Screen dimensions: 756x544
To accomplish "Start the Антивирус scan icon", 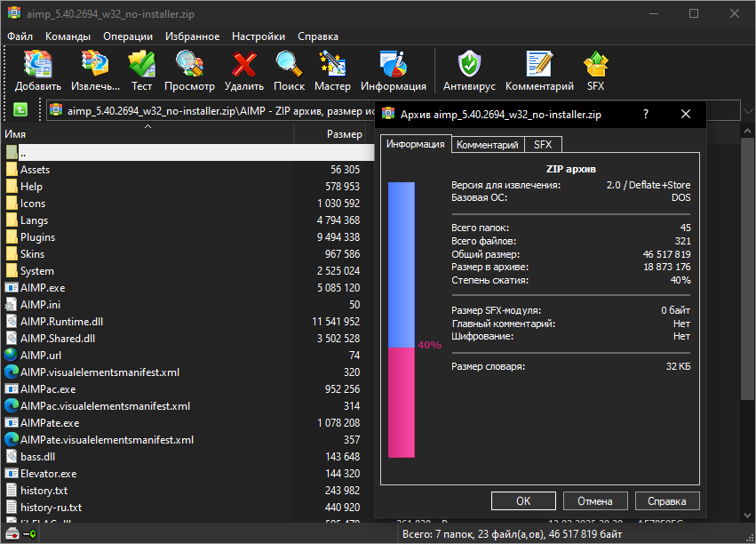I will click(469, 64).
